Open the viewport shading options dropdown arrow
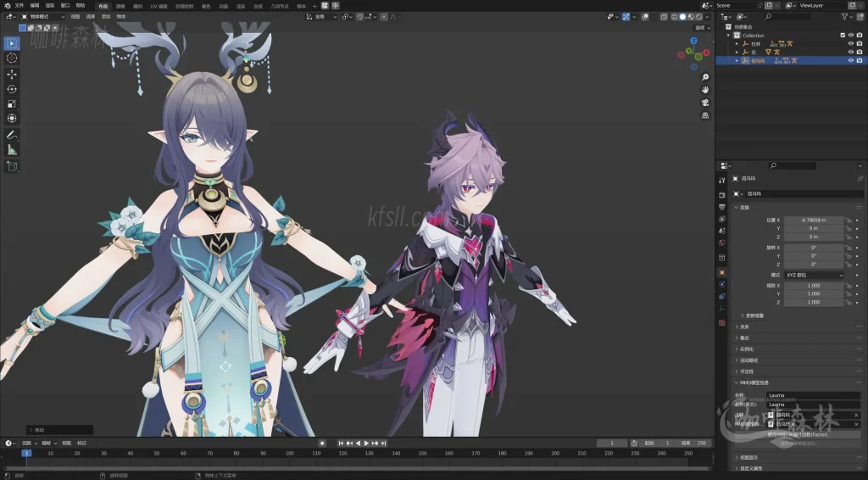868x480 pixels. click(707, 17)
